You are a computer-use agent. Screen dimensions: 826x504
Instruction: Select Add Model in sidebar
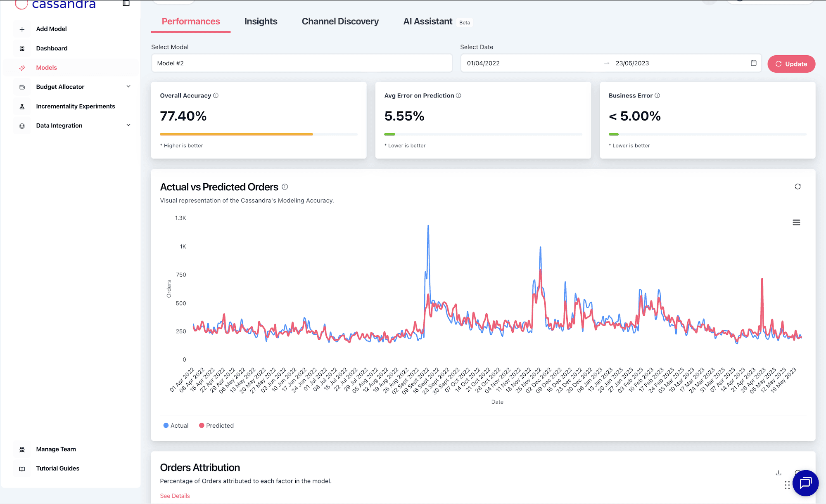point(51,29)
